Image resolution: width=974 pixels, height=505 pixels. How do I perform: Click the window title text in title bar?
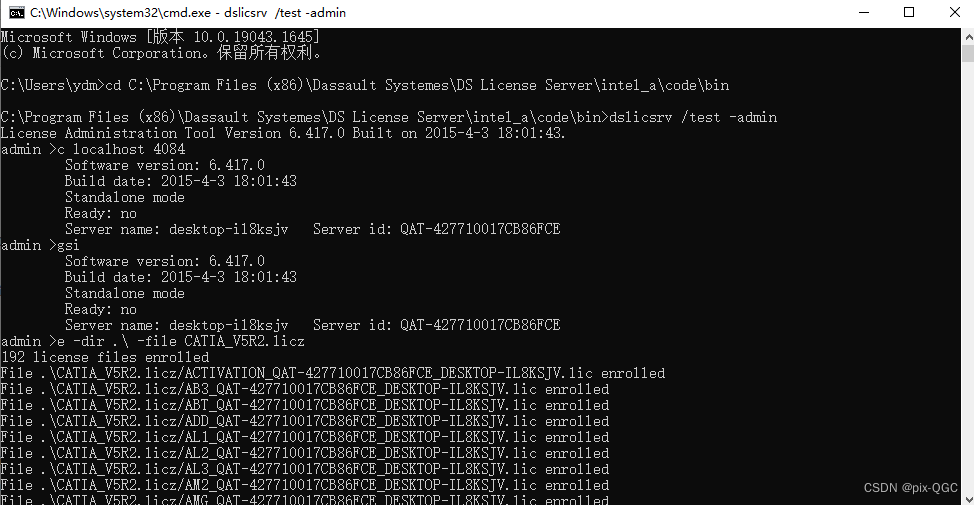[188, 12]
